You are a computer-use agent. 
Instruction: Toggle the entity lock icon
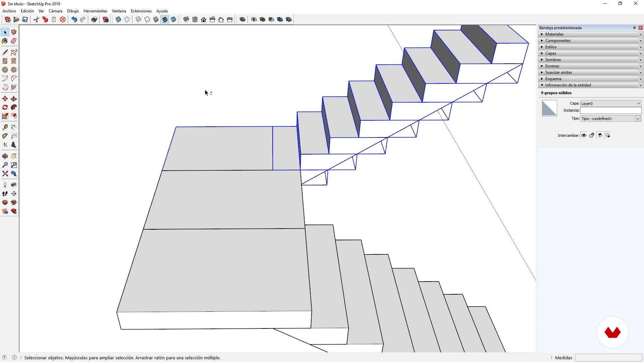[x=592, y=135]
